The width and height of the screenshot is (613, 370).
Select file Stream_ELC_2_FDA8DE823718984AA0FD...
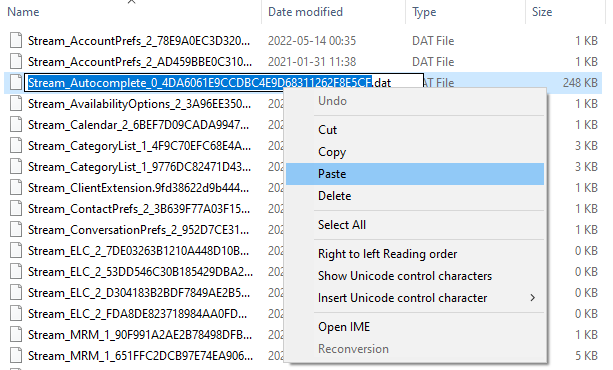coord(137,314)
